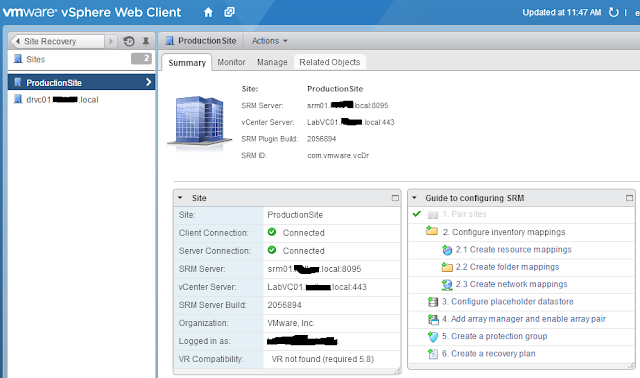Open 4. Add array manager link
The height and width of the screenshot is (378, 640).
[x=524, y=319]
